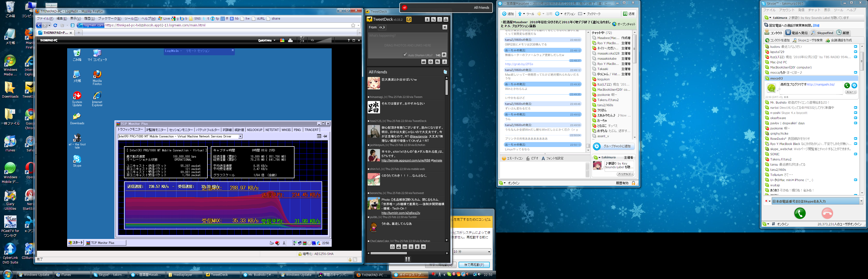
Task: Click Firefox reload page icon
Action: coord(55,25)
